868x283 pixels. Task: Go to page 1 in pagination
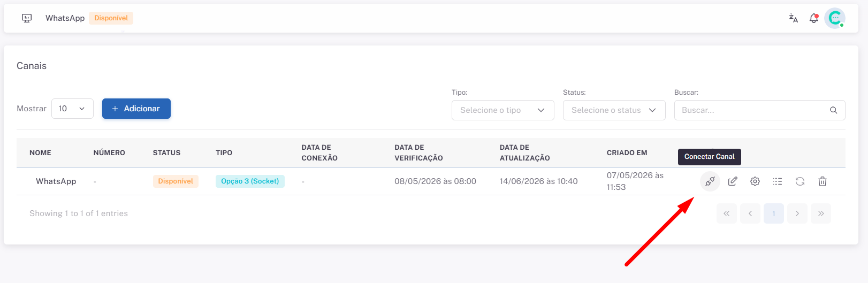pos(774,213)
